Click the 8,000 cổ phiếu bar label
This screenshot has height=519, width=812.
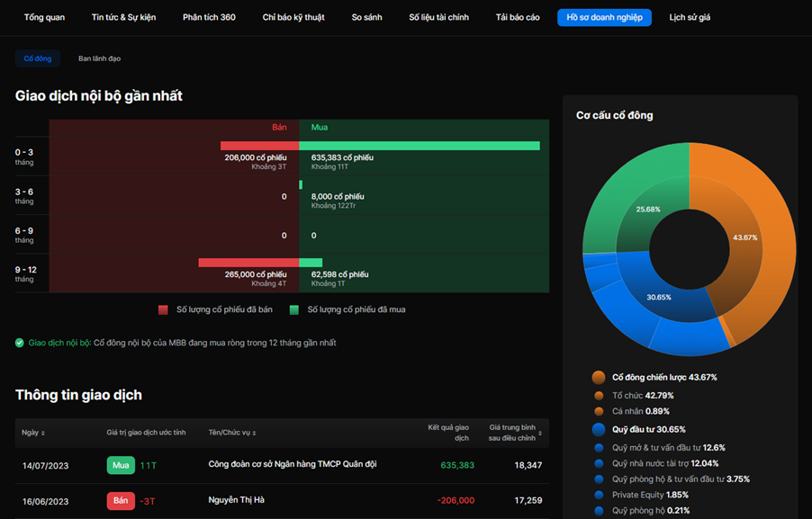coord(338,197)
